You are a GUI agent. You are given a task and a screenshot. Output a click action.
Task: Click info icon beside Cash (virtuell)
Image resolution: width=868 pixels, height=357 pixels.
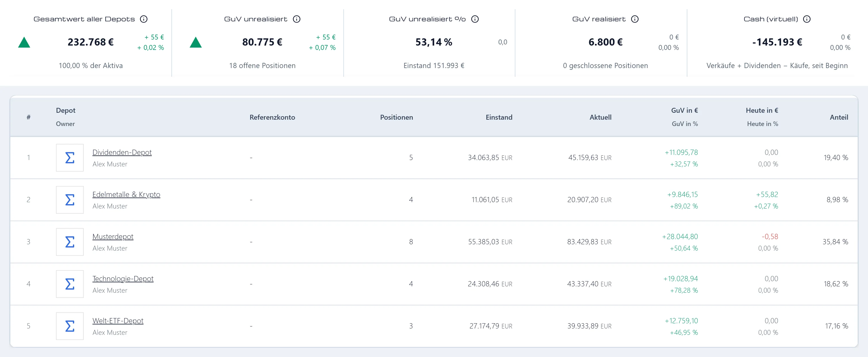[807, 19]
